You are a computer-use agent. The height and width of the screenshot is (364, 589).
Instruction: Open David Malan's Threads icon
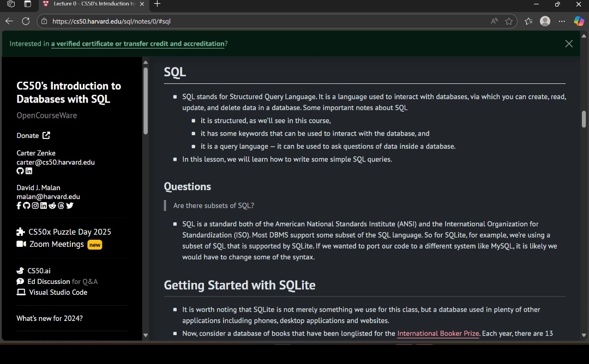[x=61, y=205]
